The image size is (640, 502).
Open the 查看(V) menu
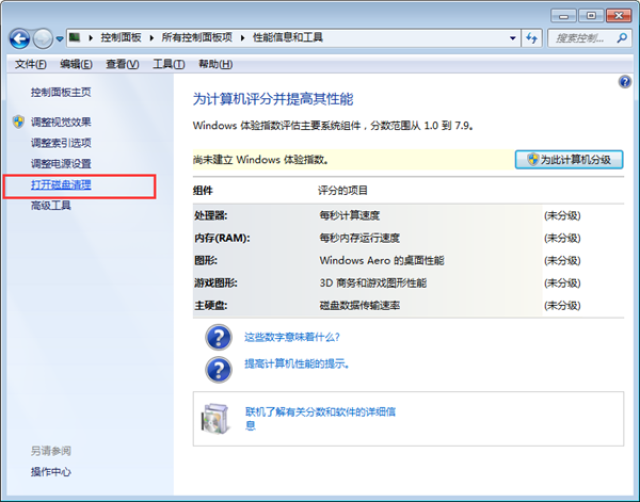click(122, 64)
